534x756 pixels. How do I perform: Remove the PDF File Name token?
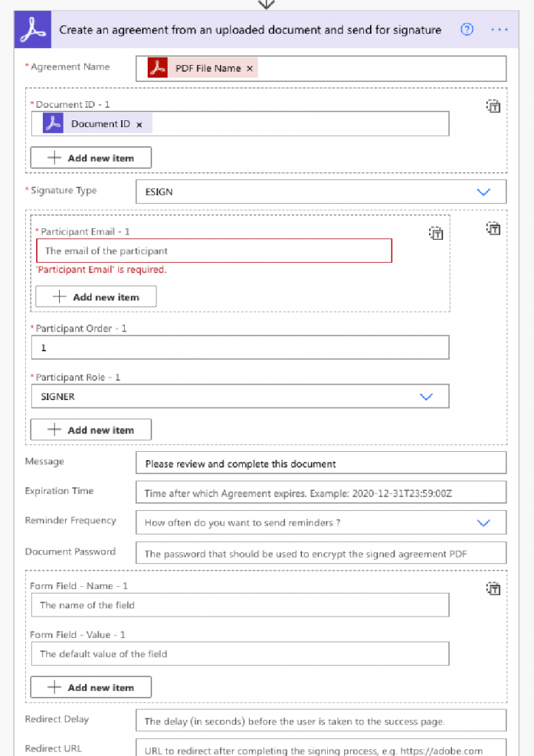250,69
